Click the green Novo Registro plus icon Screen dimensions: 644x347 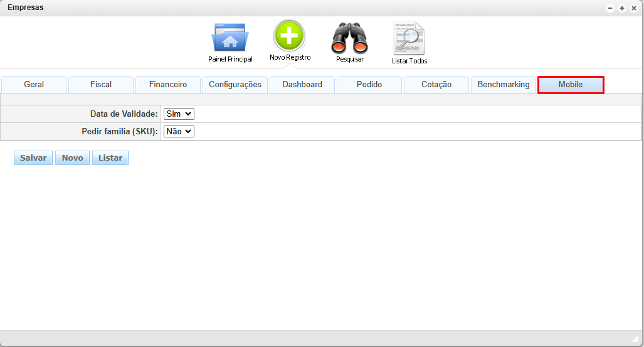(x=289, y=36)
